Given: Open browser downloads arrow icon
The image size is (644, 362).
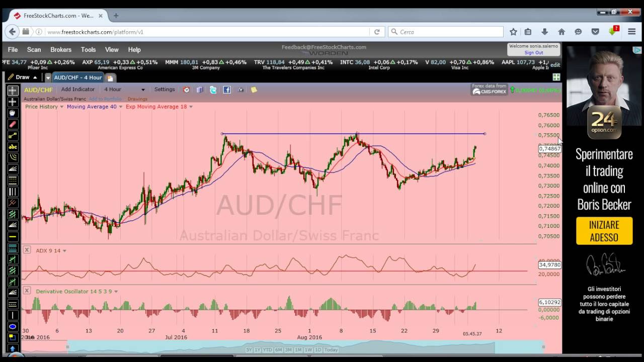Looking at the screenshot, I should [x=544, y=32].
